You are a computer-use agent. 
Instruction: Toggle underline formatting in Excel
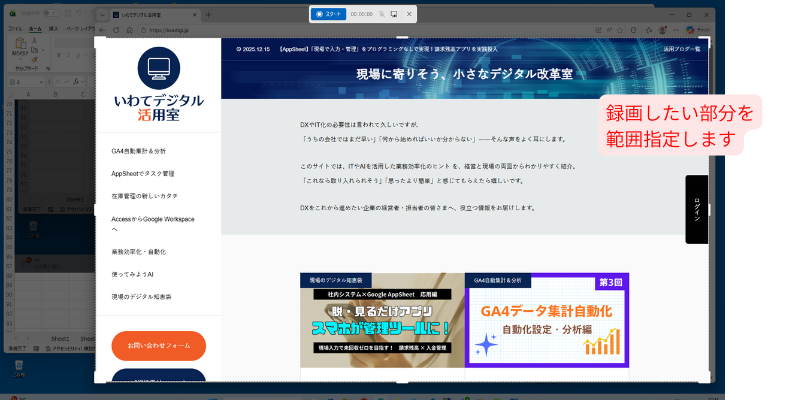point(78,55)
